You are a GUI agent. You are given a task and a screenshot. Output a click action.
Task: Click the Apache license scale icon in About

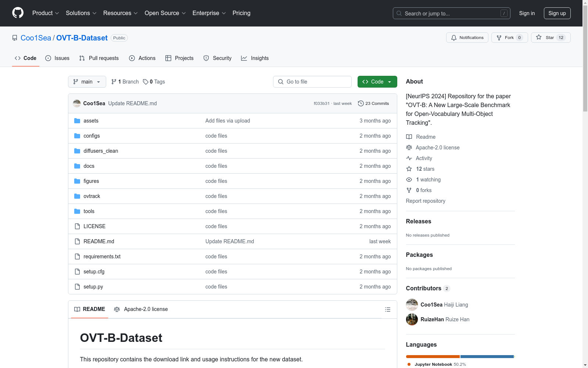pyautogui.click(x=409, y=148)
